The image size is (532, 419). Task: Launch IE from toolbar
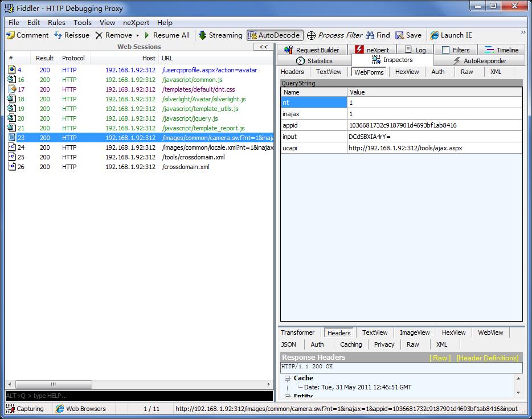(x=451, y=35)
